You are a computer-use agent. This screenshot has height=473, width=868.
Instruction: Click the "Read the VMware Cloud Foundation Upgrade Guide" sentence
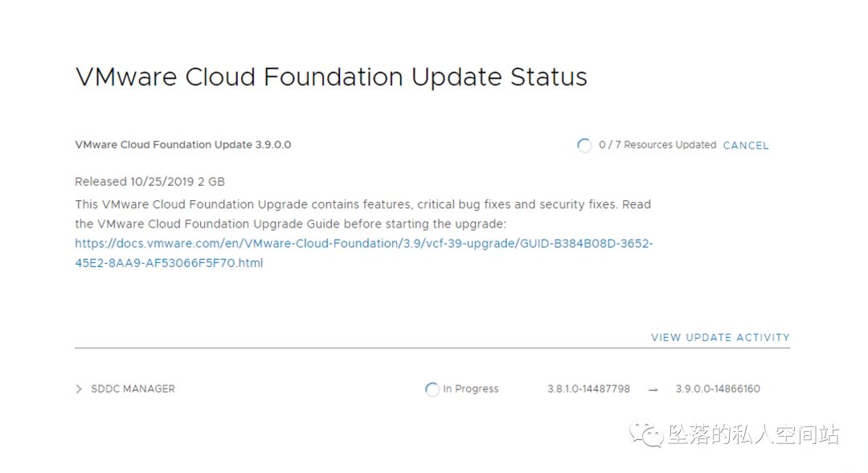point(290,224)
